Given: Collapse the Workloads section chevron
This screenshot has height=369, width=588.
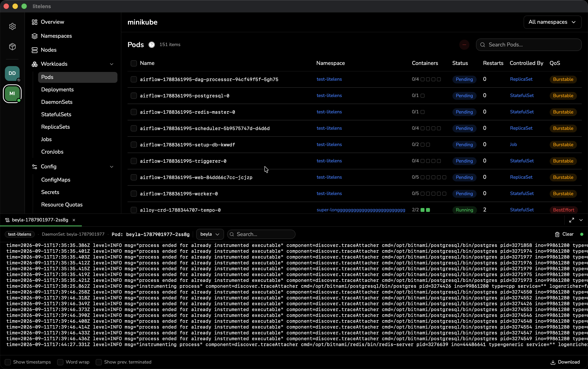Looking at the screenshot, I should (x=112, y=64).
